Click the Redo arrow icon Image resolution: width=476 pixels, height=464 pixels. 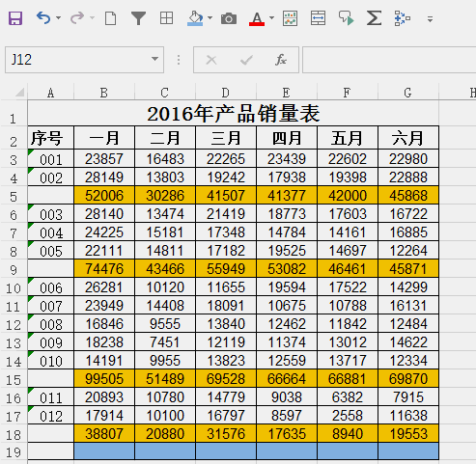[x=77, y=18]
